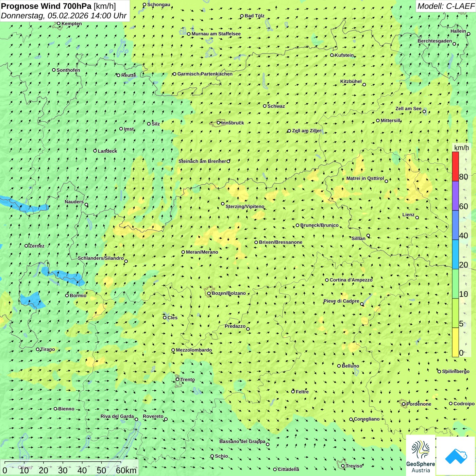The height and width of the screenshot is (476, 476).
Task: Click the 'Mittersill' label
Action: click(x=390, y=120)
